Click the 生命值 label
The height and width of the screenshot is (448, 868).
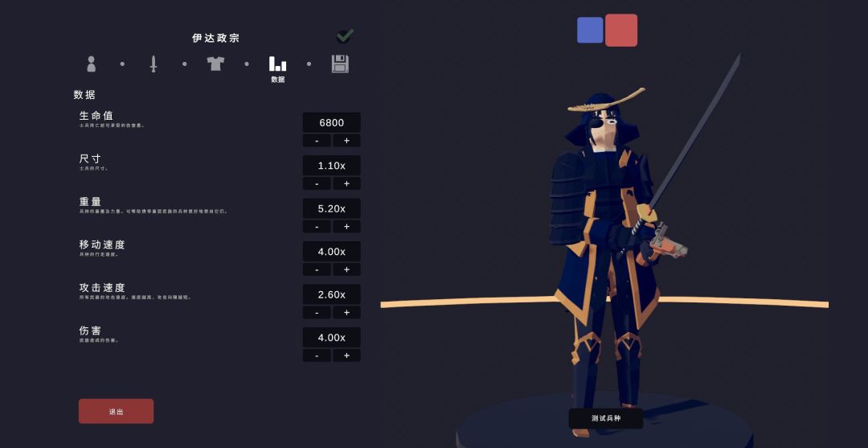[96, 116]
